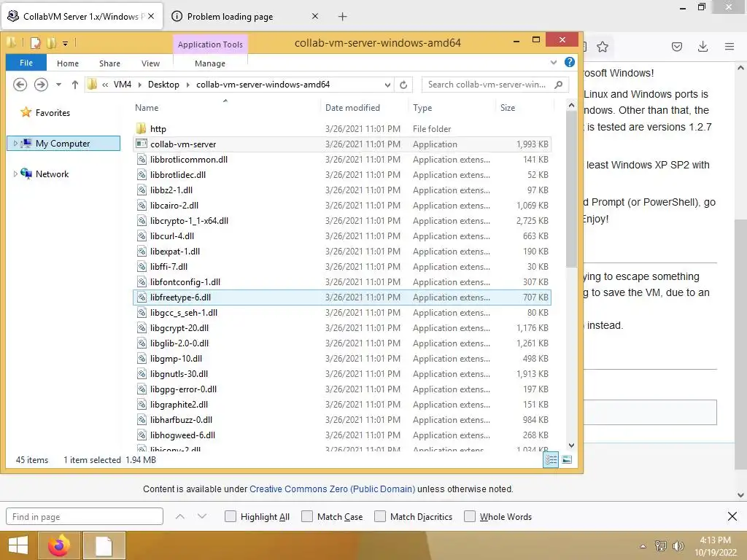Viewport: 747px width, 560px height.
Task: Switch to Problem loading page tab
Action: pos(230,17)
